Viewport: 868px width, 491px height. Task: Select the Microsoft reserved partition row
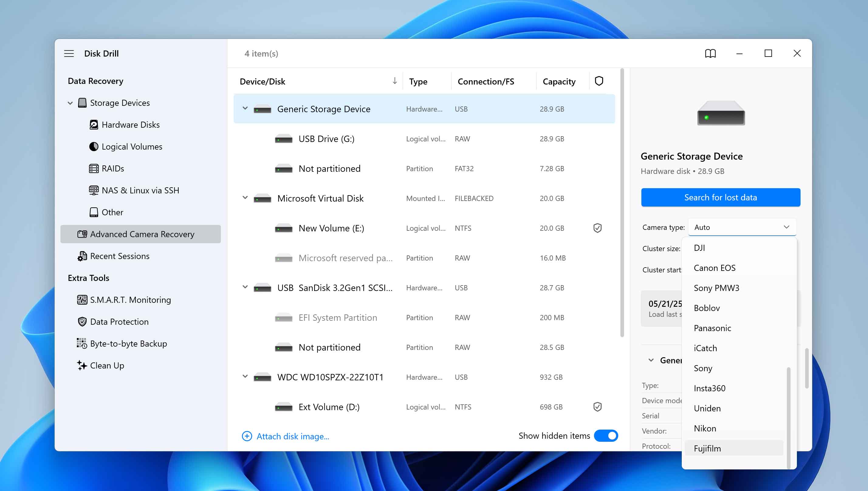pos(424,258)
